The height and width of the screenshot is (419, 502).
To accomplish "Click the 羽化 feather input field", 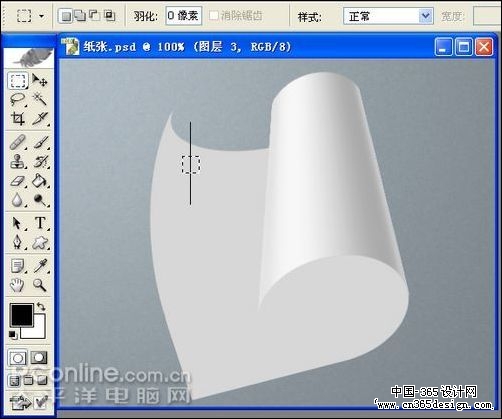I will point(183,16).
